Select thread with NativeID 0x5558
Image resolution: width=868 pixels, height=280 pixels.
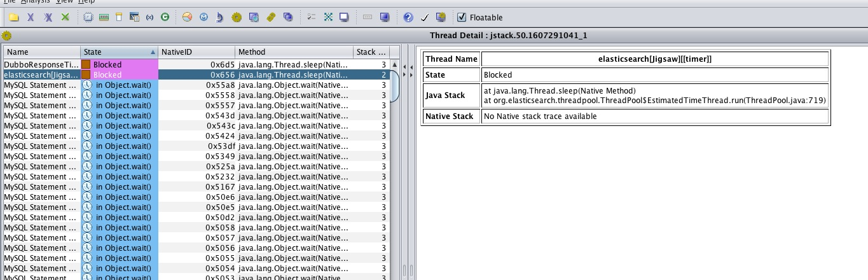click(196, 95)
